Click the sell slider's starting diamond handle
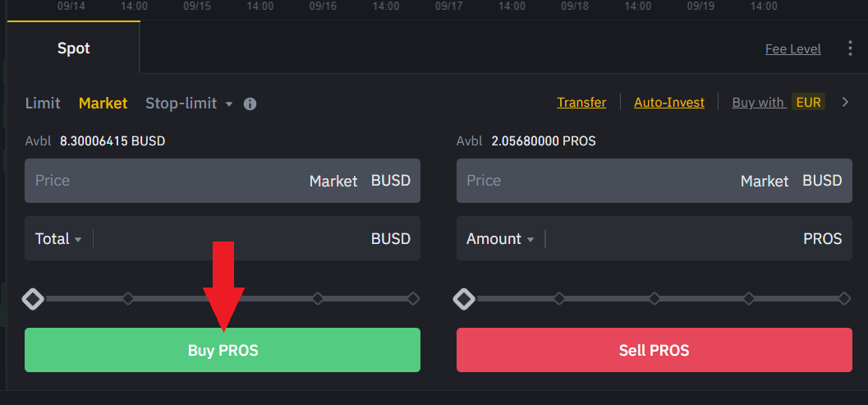Viewport: 868px width, 405px height. (464, 298)
